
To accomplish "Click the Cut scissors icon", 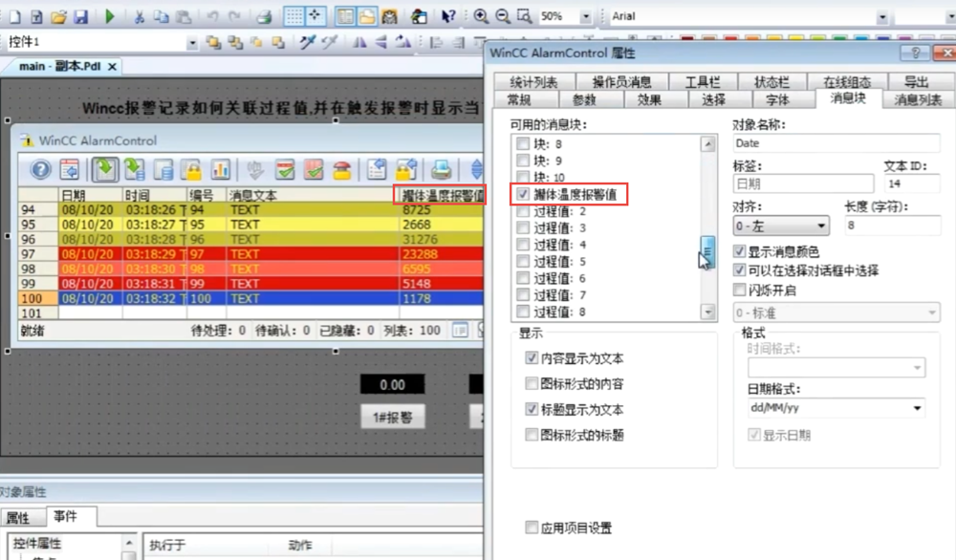I will [140, 16].
